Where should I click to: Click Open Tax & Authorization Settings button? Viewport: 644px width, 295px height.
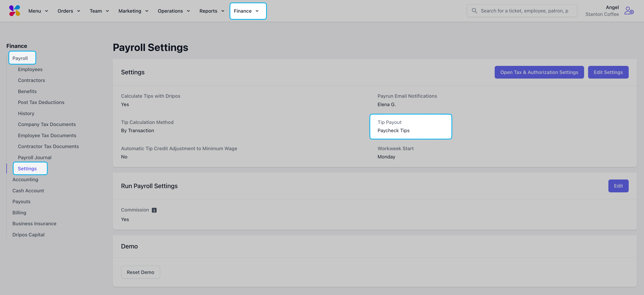point(539,72)
